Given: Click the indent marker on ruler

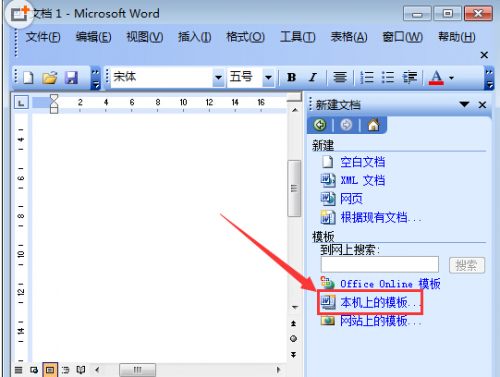Looking at the screenshot, I should (54, 104).
